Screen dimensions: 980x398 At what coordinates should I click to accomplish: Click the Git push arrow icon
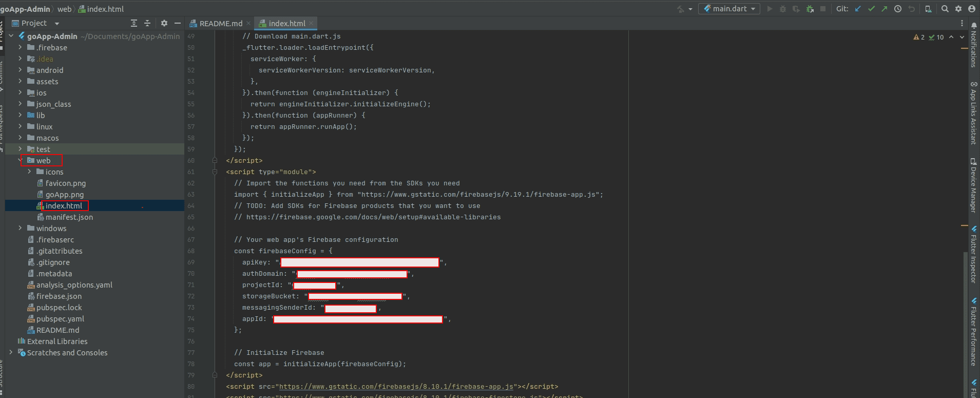click(x=884, y=9)
